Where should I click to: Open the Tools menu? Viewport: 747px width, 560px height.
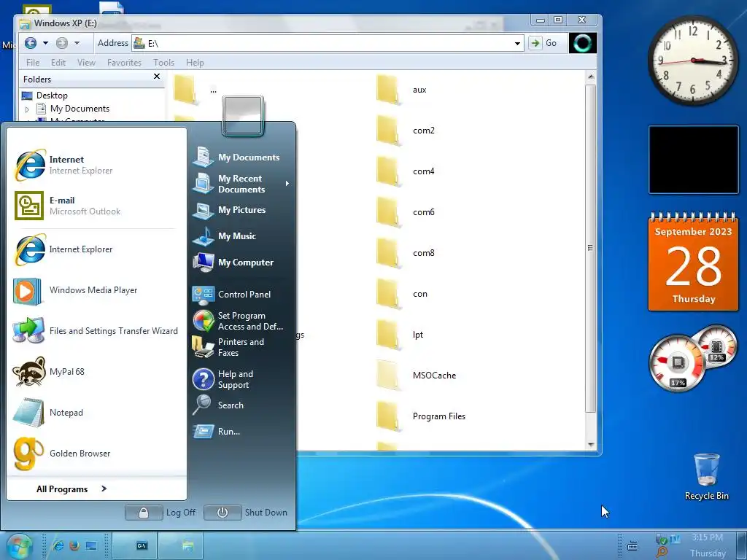(x=164, y=63)
